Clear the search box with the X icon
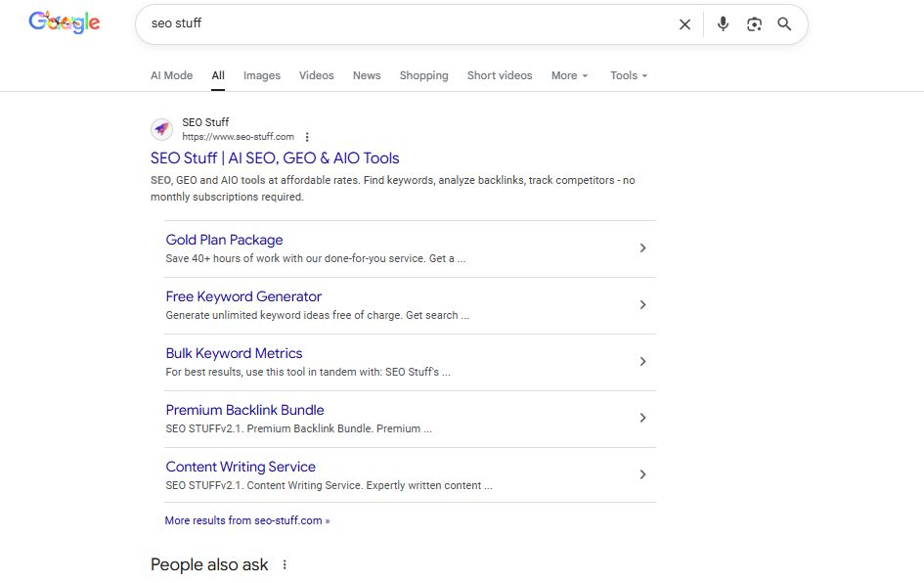The image size is (924, 583). click(684, 24)
